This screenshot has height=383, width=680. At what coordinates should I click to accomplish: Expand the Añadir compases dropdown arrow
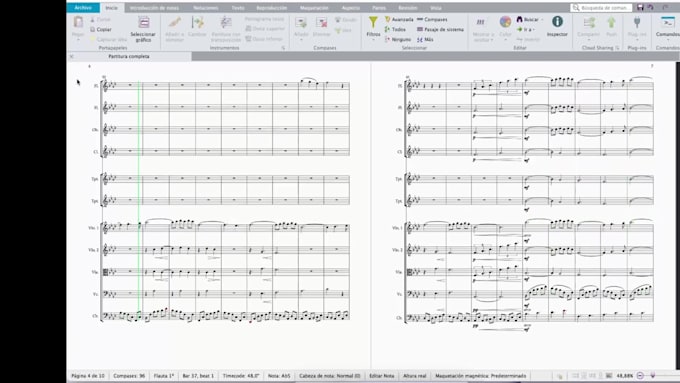pyautogui.click(x=301, y=39)
